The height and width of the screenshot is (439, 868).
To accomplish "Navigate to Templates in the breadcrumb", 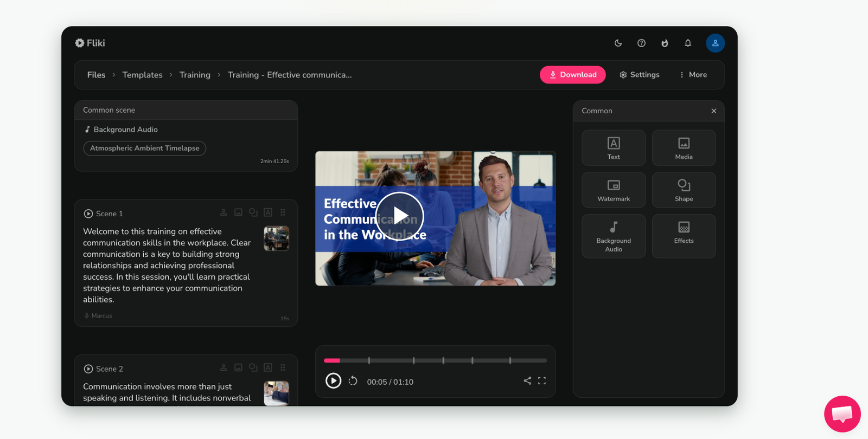I will coord(142,75).
